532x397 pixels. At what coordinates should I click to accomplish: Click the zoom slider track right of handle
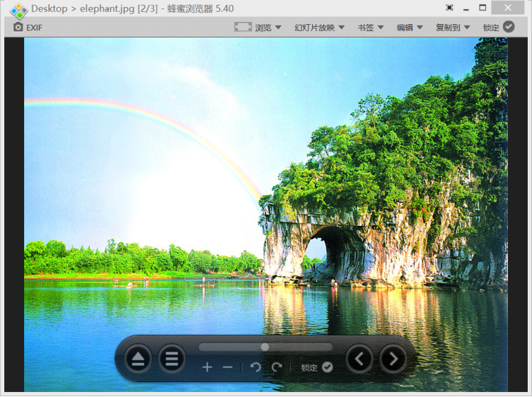click(301, 347)
